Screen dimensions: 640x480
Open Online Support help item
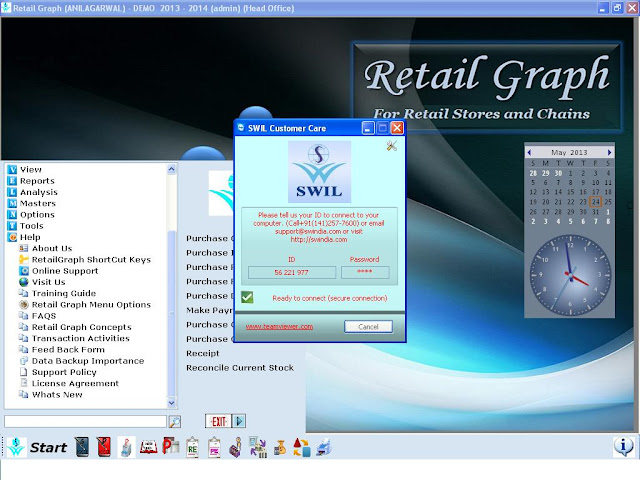coord(65,271)
